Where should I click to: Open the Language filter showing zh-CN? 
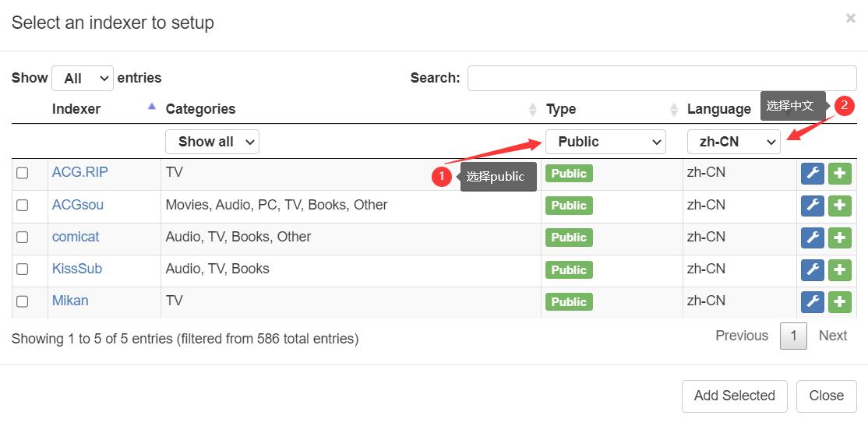(x=733, y=142)
